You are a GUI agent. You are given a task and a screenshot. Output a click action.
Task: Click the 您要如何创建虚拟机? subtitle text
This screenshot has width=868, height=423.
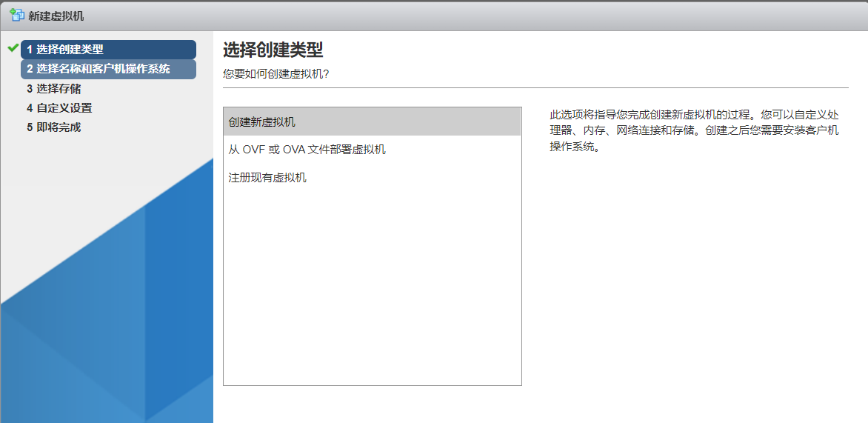tap(276, 73)
